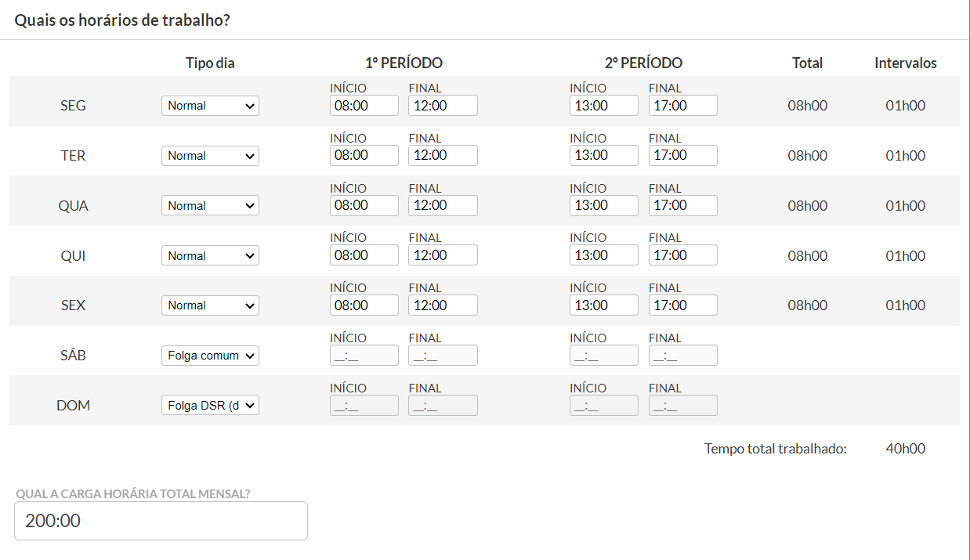
Task: Open the SEX day type dropdown
Action: 210,305
